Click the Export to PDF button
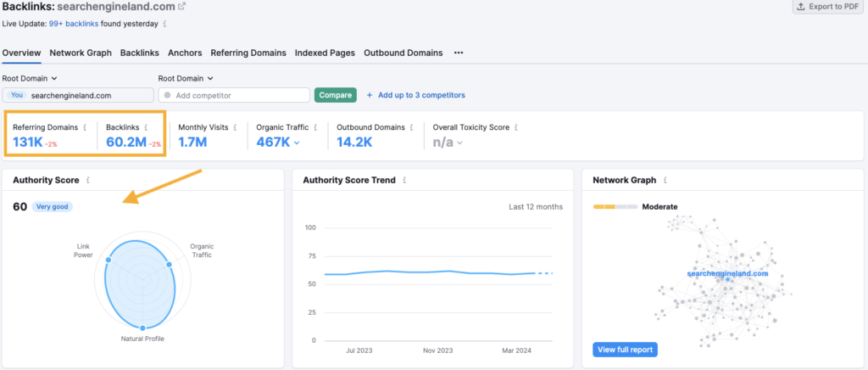The width and height of the screenshot is (868, 370). click(x=828, y=7)
